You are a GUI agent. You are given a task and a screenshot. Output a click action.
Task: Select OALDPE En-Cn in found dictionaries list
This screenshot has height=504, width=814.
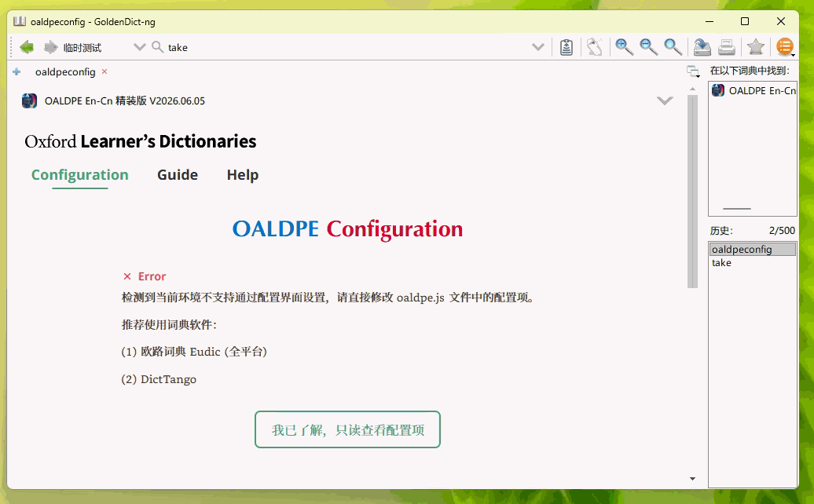753,91
